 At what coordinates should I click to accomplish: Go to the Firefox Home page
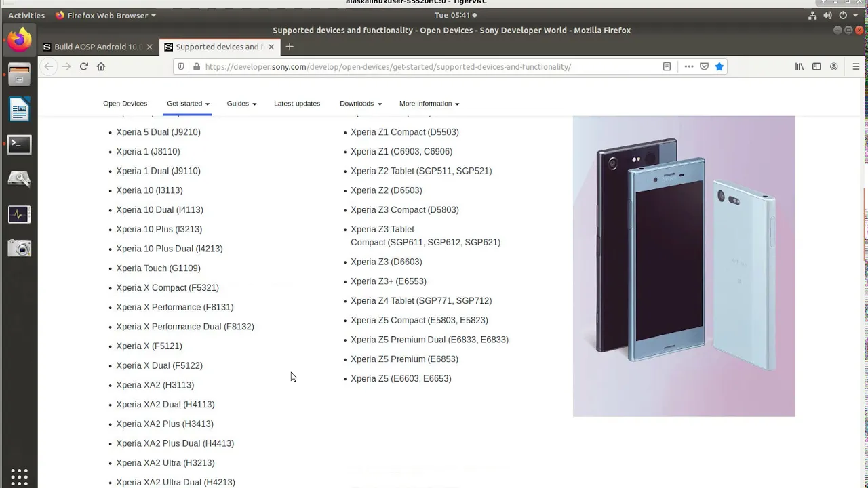(x=101, y=66)
